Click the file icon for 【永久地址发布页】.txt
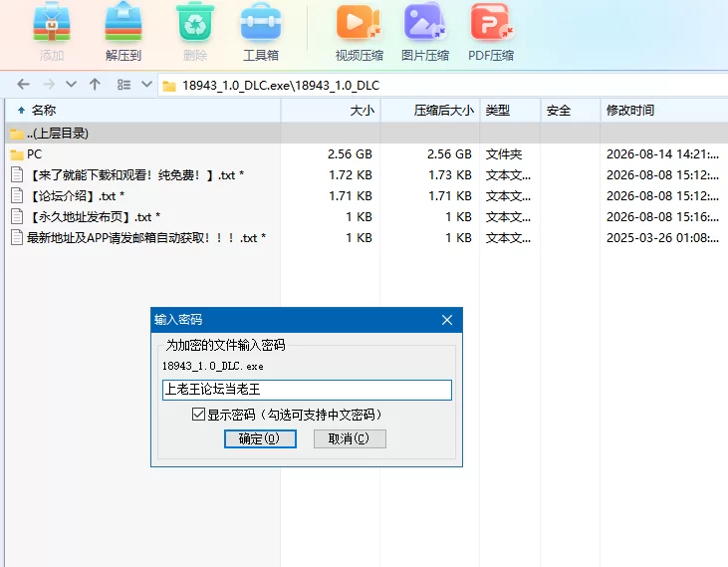Screen dimensions: 728x567 (x=17, y=216)
